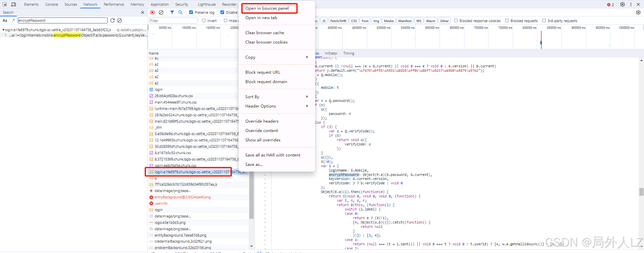Screen dimensions: 644x253
Task: Switch to the Sources tab
Action: point(71,4)
